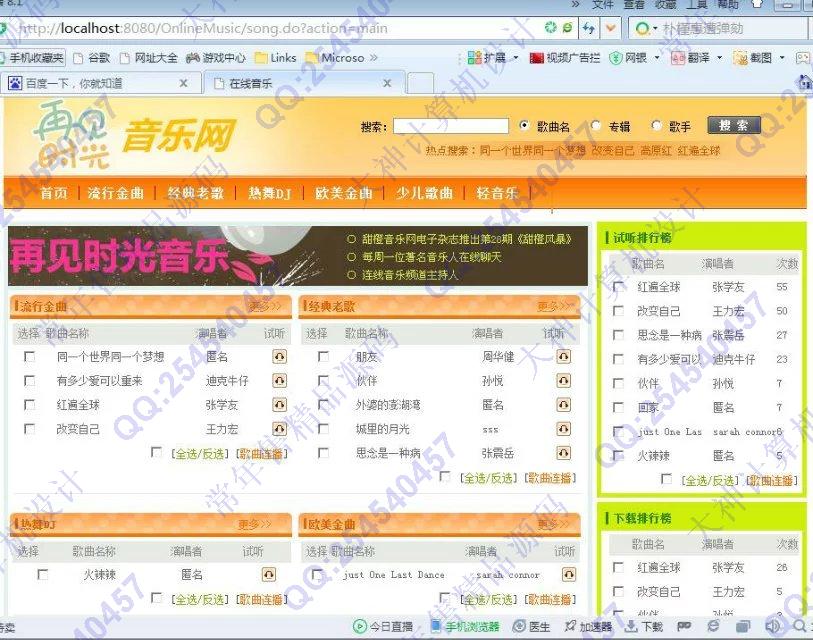
Task: Click the listen icon for 外婆的澎湖湾
Action: tap(564, 405)
